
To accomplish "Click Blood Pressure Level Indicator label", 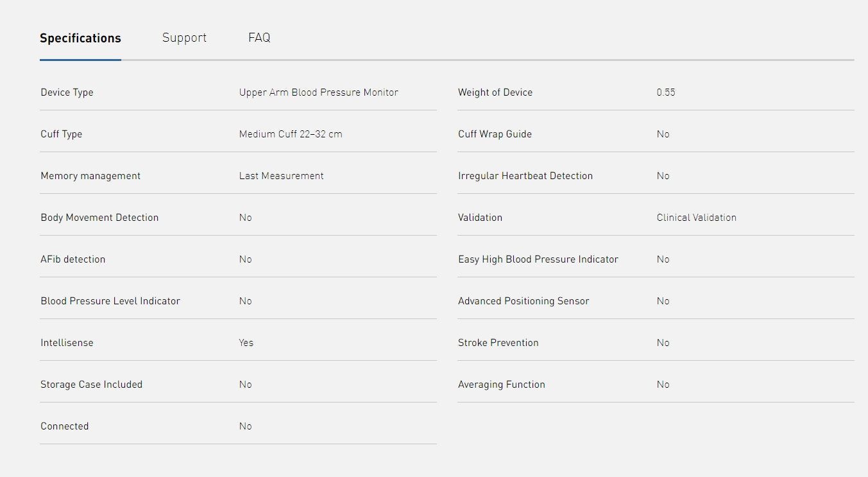I will click(110, 301).
